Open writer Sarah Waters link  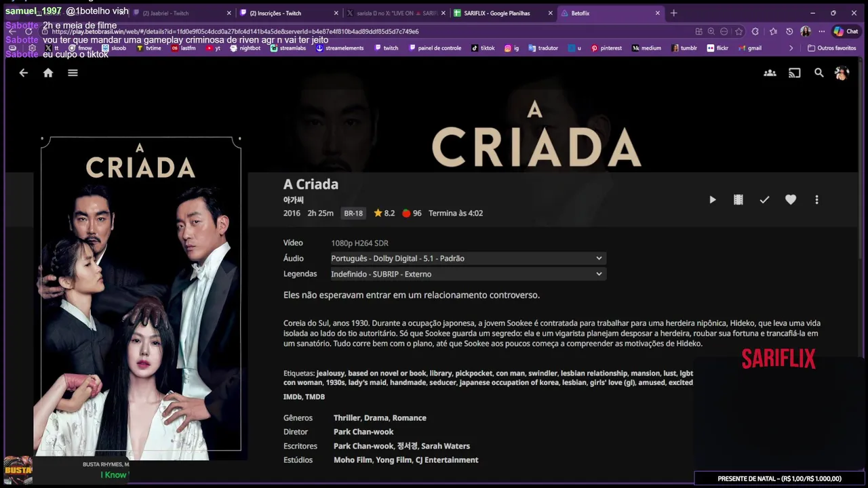click(446, 446)
